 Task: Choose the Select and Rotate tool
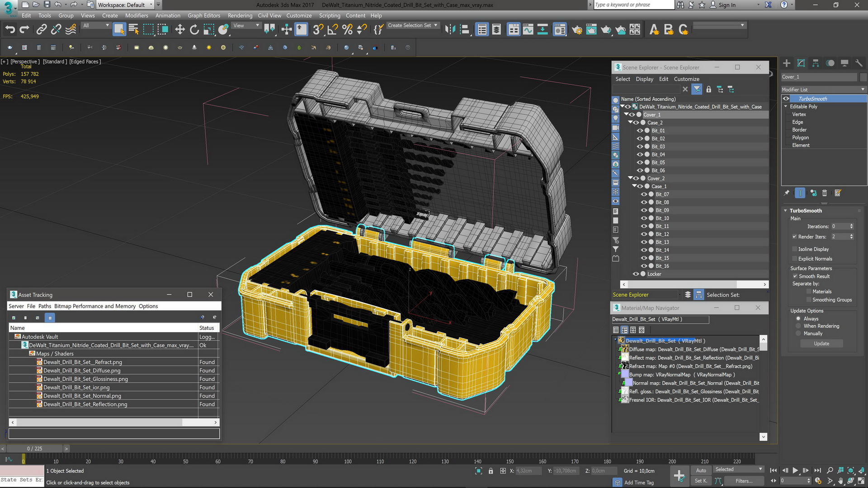tap(194, 30)
